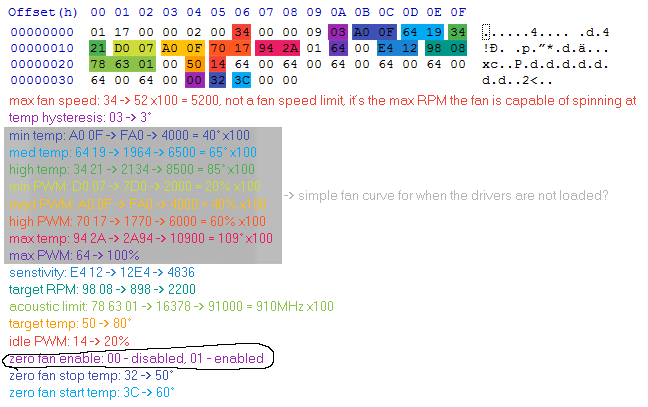Screen dimensions: 648x407
Task: Select the 02 byte in row 00000000
Action: coord(194,32)
